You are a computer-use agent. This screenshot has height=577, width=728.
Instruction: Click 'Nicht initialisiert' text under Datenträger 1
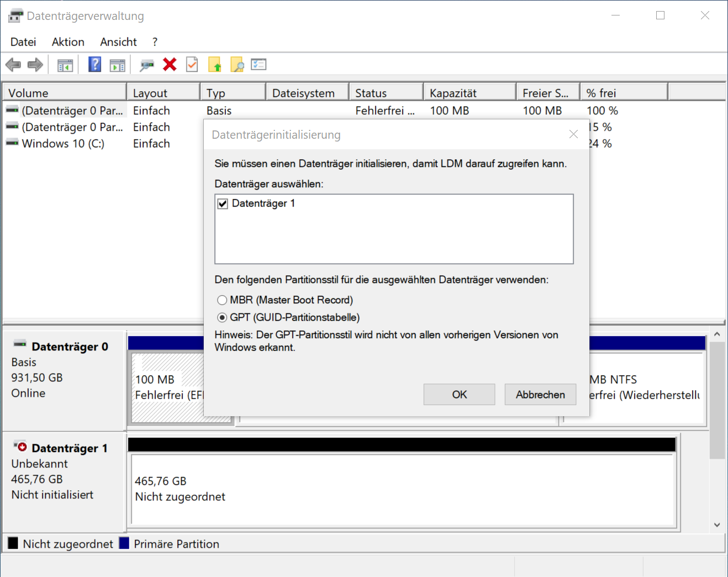click(x=52, y=495)
